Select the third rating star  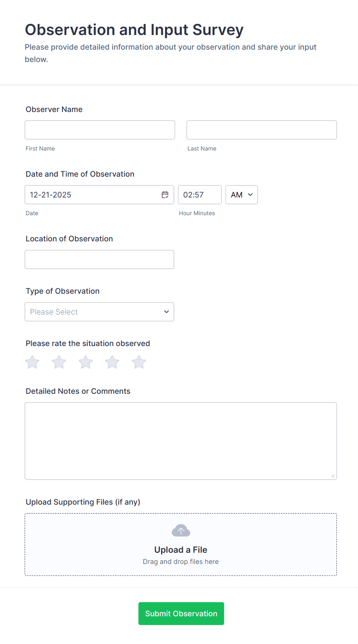[x=85, y=362]
